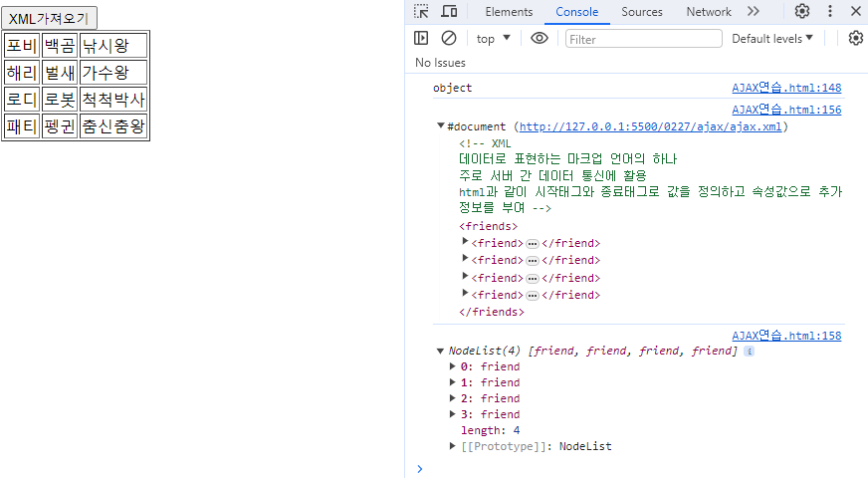868x478 pixels.
Task: Open source link AJAX연습.html:156
Action: click(786, 110)
